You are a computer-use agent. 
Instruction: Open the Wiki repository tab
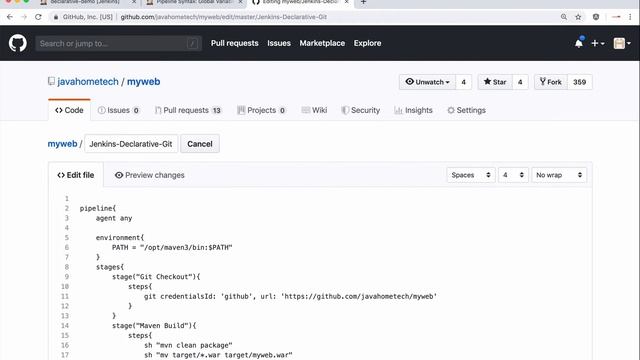(314, 110)
